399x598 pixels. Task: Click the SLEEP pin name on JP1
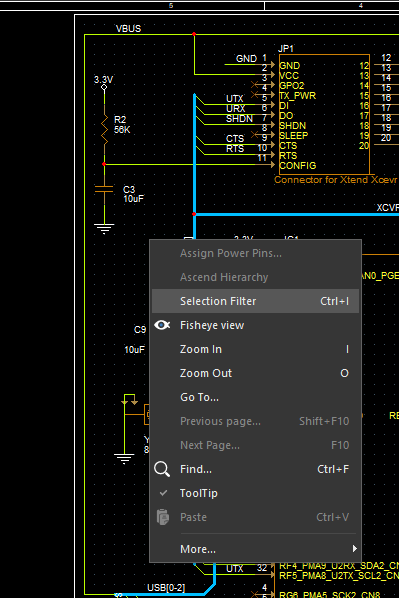(x=294, y=136)
